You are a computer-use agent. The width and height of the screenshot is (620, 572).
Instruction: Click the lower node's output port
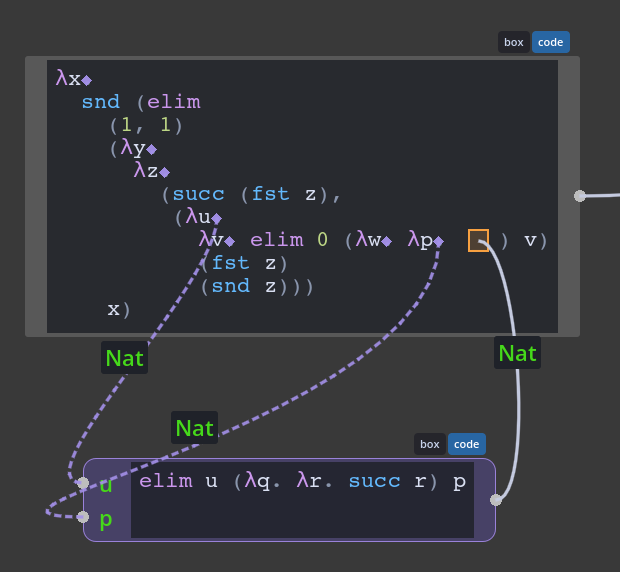(496, 500)
